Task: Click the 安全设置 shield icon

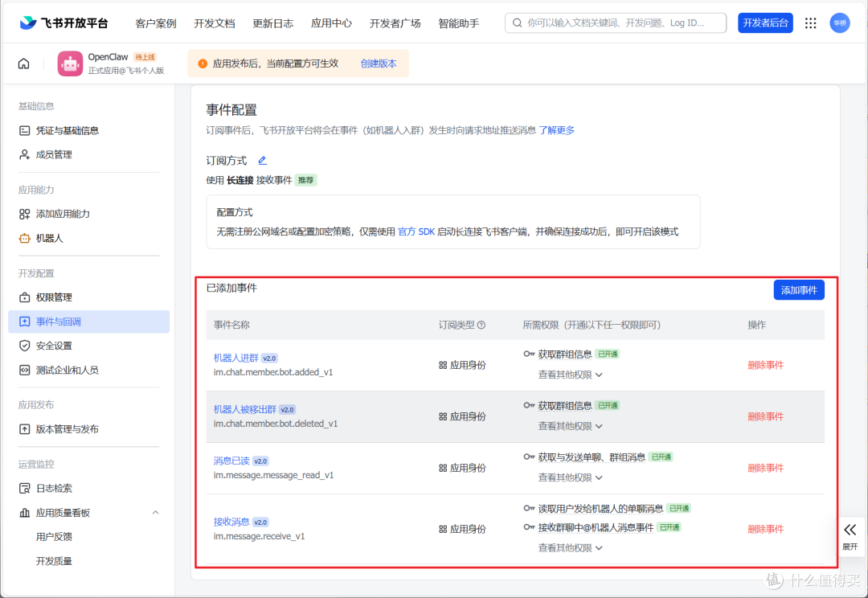Action: coord(24,346)
